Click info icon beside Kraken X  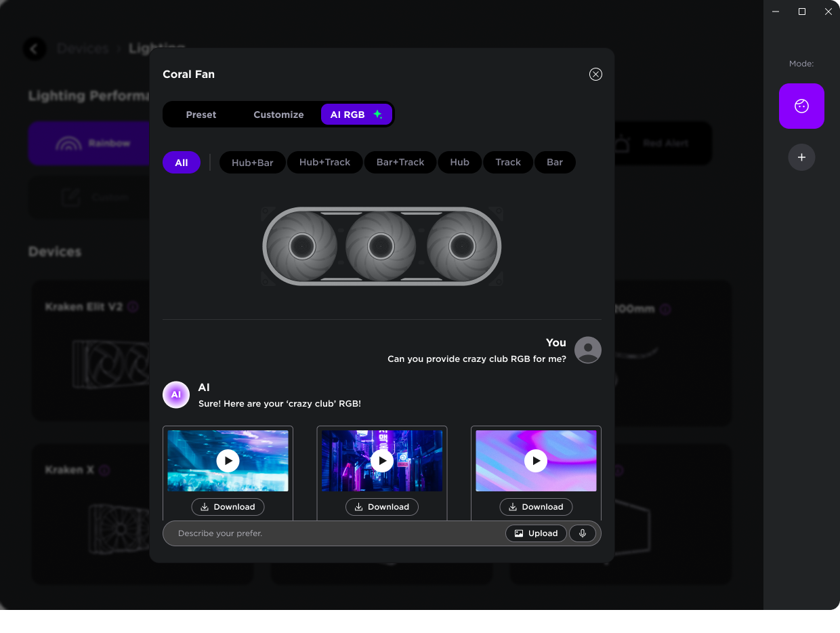coord(104,470)
